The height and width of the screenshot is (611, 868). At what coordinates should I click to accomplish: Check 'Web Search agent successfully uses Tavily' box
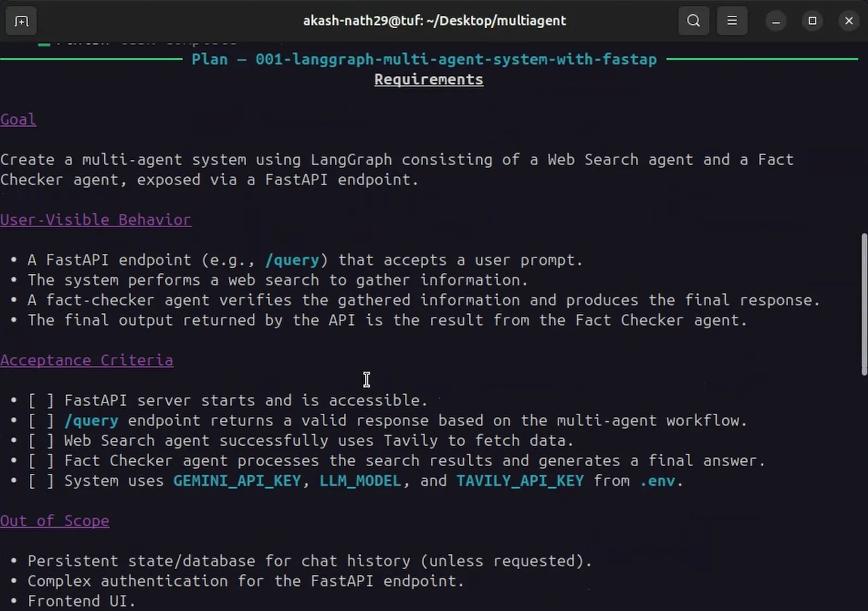(x=41, y=441)
